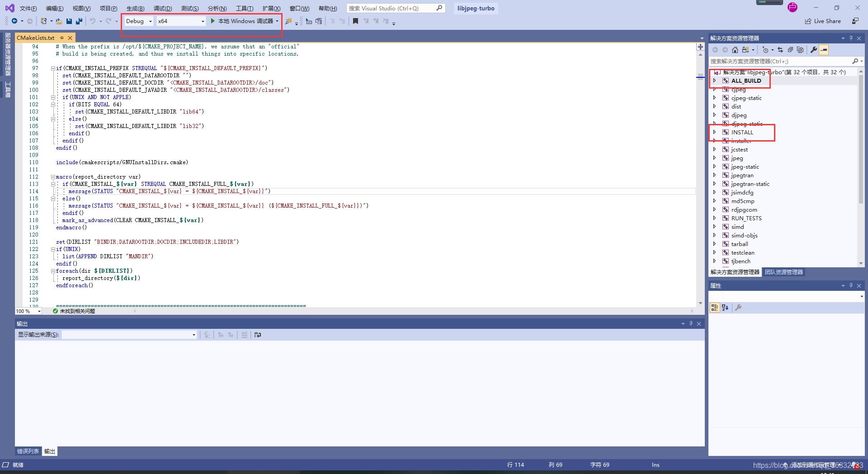868x474 pixels.
Task: Open the Debug configuration dropdown
Action: (x=138, y=21)
